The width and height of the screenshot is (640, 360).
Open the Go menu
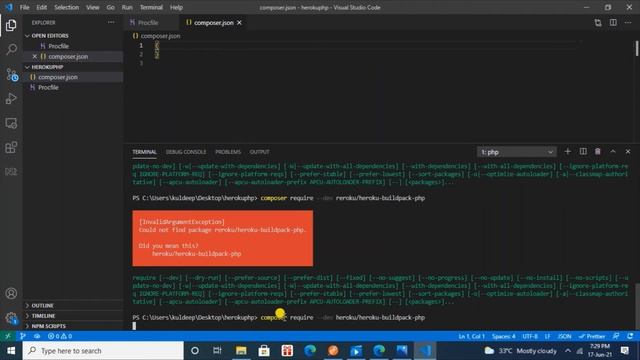110,7
